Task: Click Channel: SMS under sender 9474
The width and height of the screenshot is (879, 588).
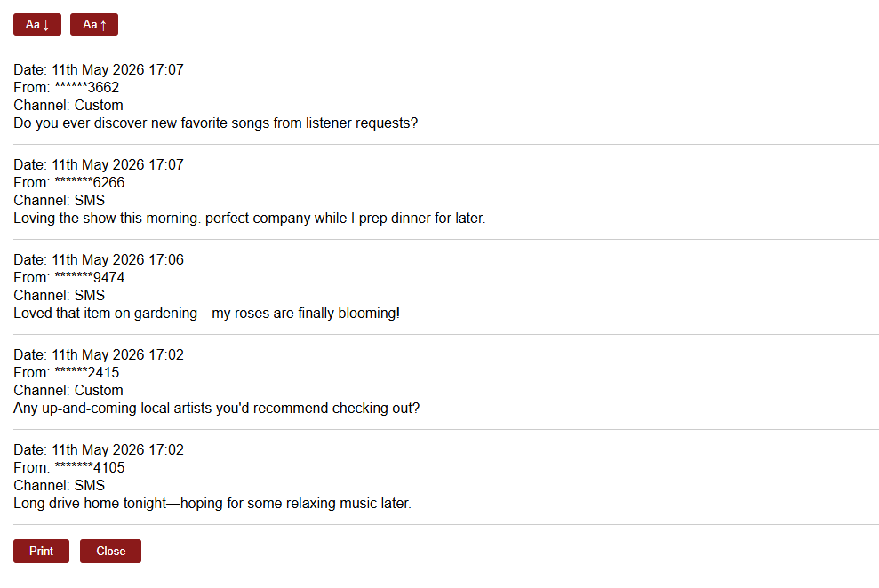Action: [x=60, y=296]
